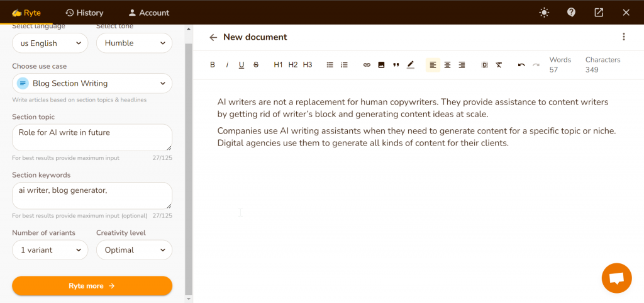Open the Select tone dropdown showing Humble
The image size is (644, 303).
coord(135,43)
